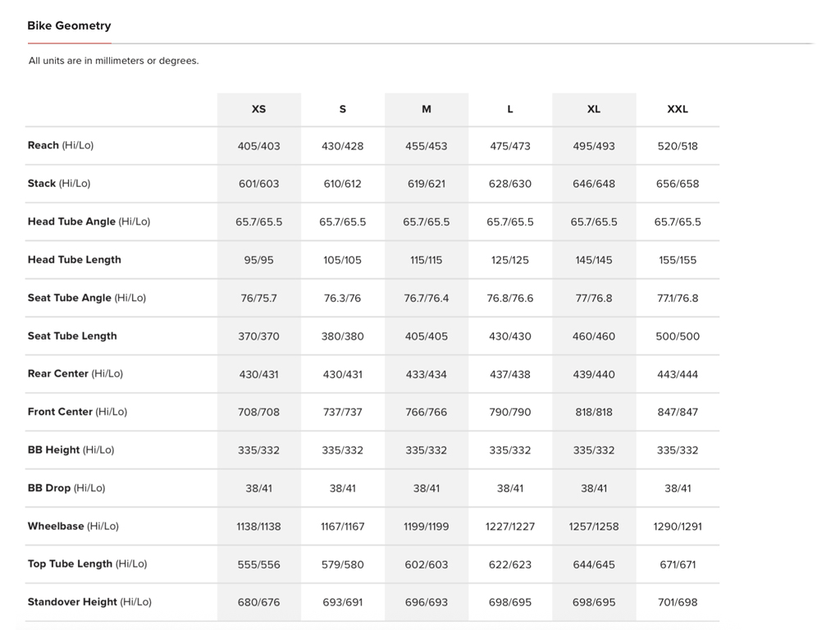This screenshot has width=840, height=630.
Task: Select the XL size column header
Action: pos(594,109)
